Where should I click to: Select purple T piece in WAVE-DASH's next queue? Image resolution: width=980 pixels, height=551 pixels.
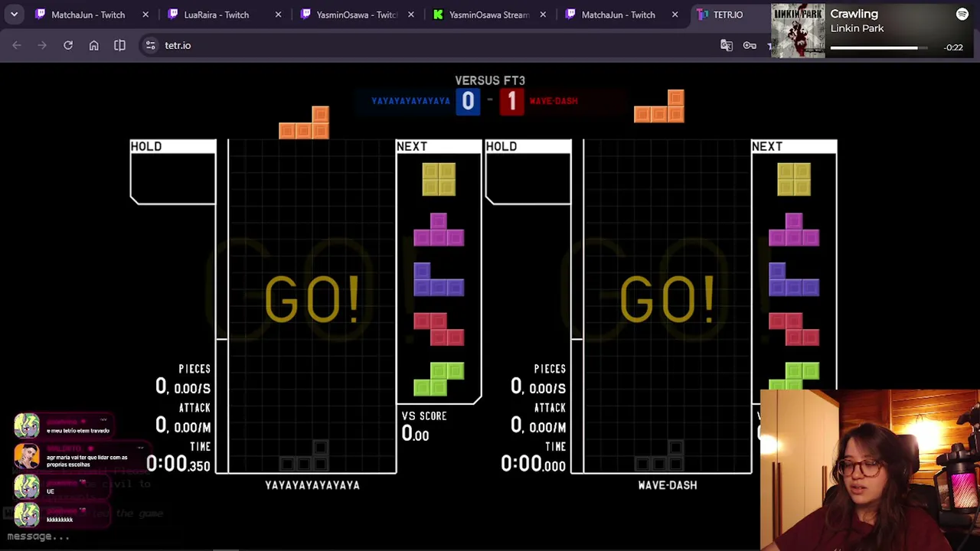tap(794, 230)
